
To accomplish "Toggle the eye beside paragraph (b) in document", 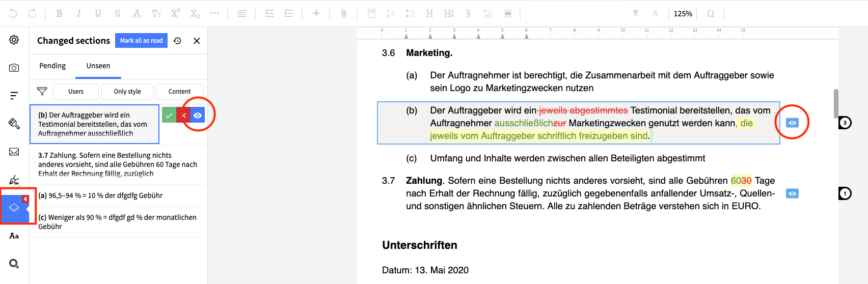I will pyautogui.click(x=792, y=123).
